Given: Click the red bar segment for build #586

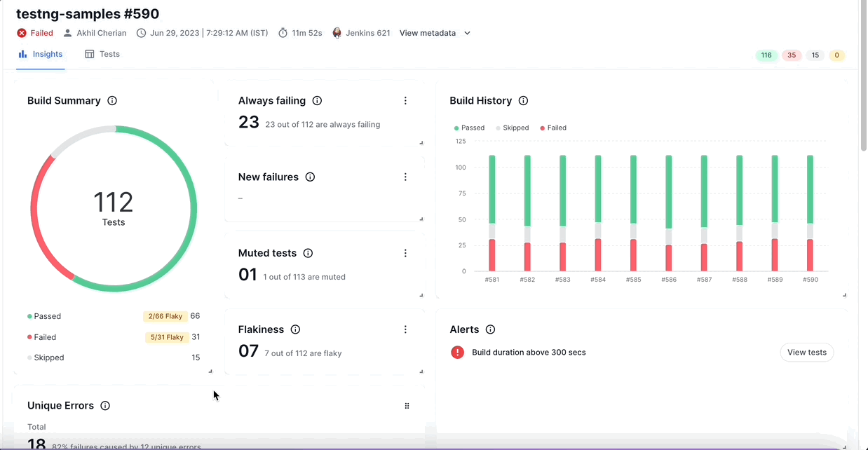Looking at the screenshot, I should point(668,258).
